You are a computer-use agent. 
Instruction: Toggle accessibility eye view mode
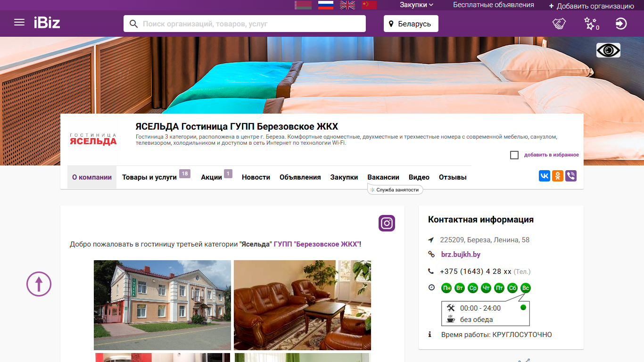click(608, 50)
